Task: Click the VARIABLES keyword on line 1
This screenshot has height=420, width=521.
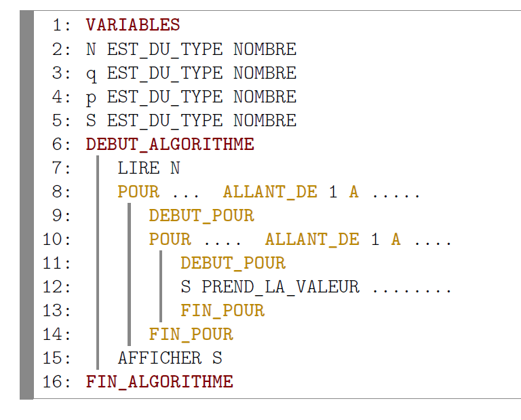Action: 133,26
